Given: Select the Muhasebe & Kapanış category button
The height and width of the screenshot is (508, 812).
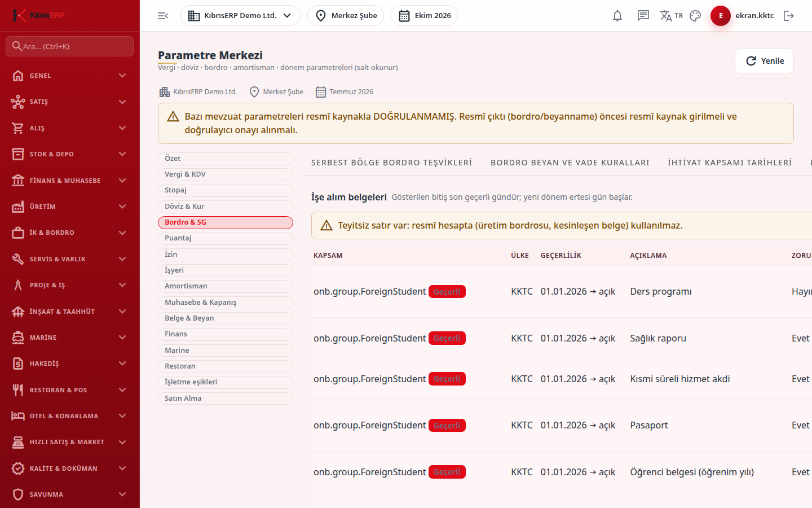Looking at the screenshot, I should pyautogui.click(x=226, y=303).
